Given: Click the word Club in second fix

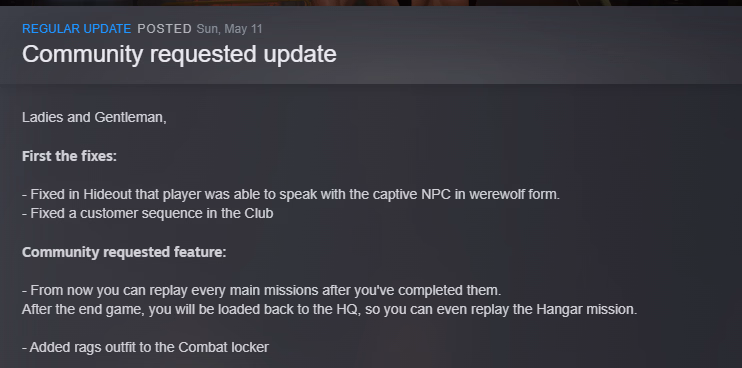Looking at the screenshot, I should click(259, 213).
